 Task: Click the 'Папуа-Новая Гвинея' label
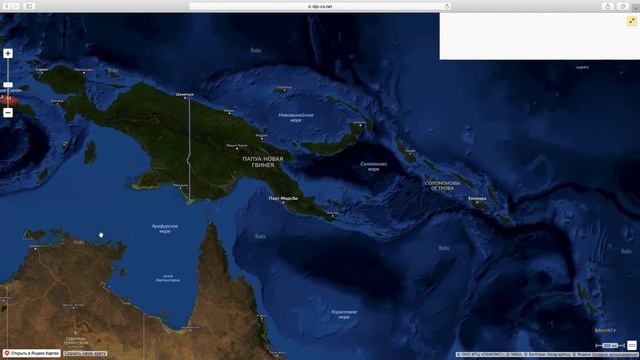[x=262, y=162]
